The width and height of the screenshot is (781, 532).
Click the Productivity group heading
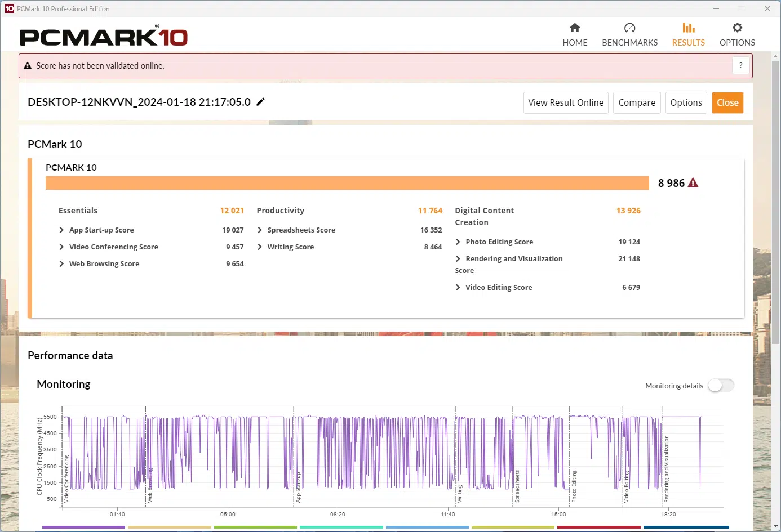[x=281, y=211]
